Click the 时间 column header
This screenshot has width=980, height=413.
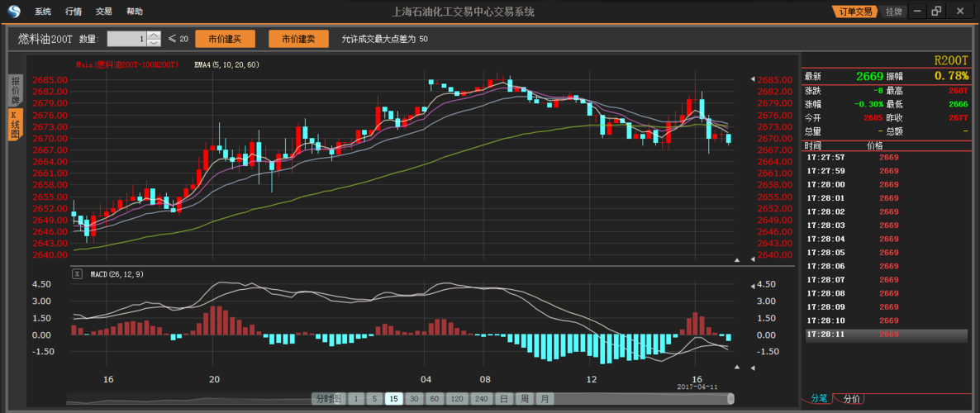[812, 145]
